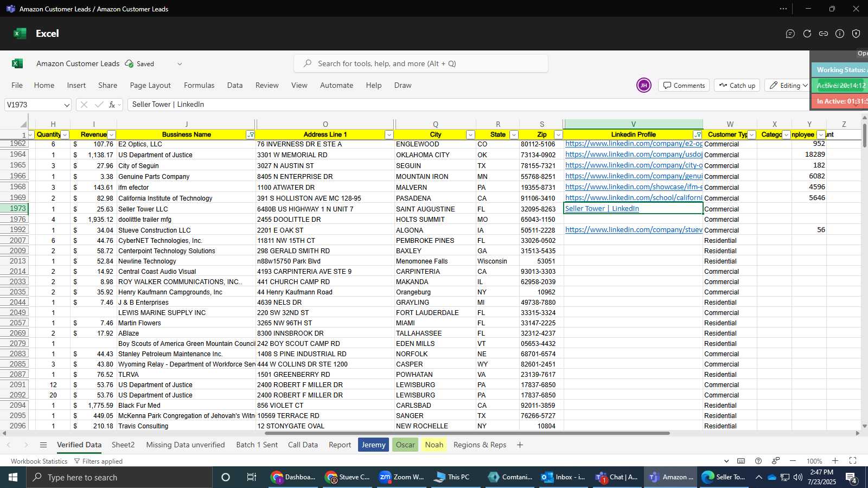The width and height of the screenshot is (868, 488).
Task: Select column V header
Action: pos(633,124)
